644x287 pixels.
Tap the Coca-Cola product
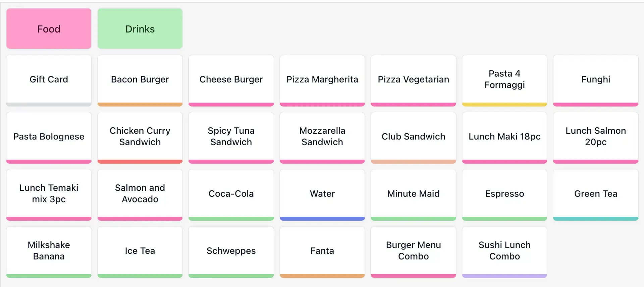coord(231,194)
